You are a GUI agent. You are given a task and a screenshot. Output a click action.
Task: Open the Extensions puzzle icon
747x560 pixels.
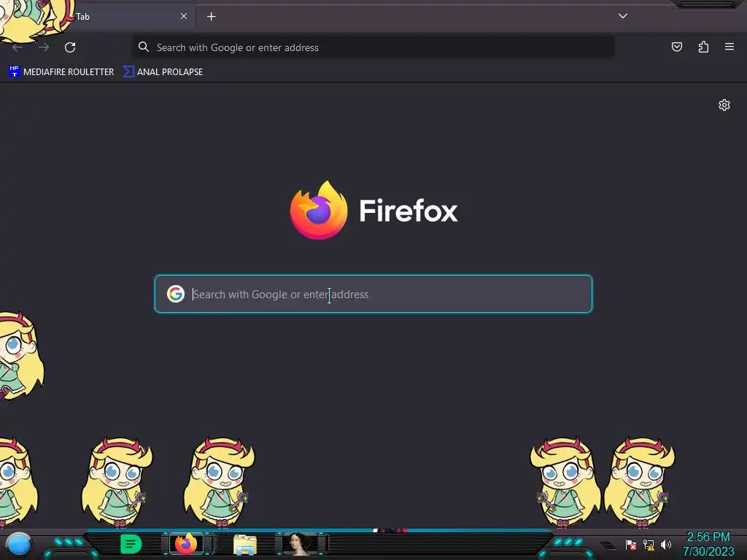[x=703, y=47]
